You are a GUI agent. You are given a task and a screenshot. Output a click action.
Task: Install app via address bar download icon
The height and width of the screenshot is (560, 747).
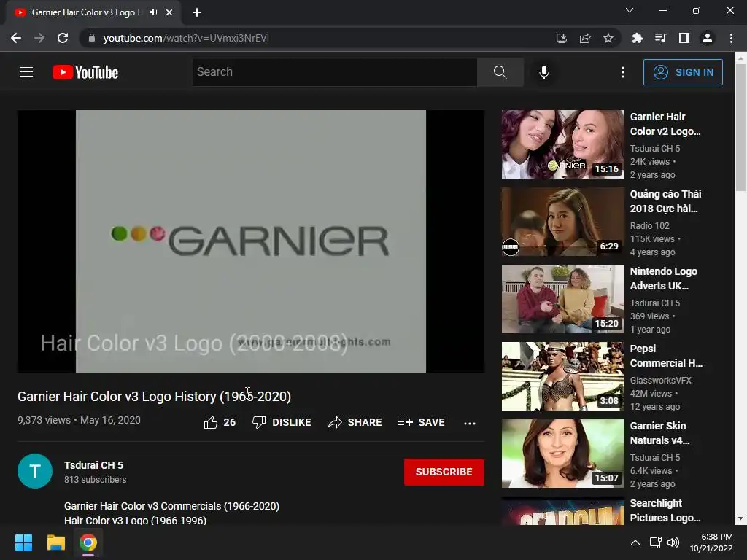[562, 38]
